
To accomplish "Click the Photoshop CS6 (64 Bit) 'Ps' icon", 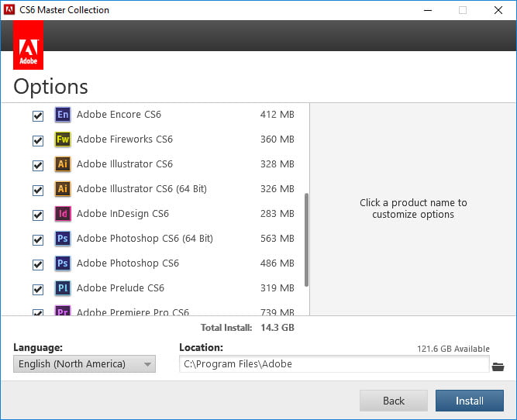I will (63, 239).
